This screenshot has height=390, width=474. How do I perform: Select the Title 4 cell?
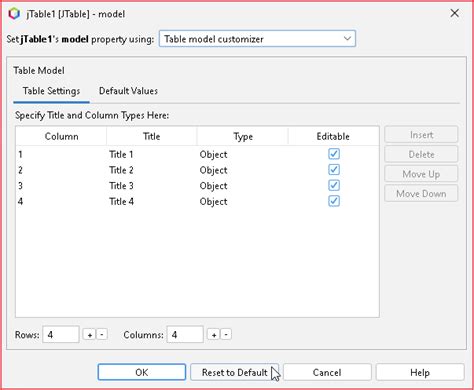tap(152, 201)
